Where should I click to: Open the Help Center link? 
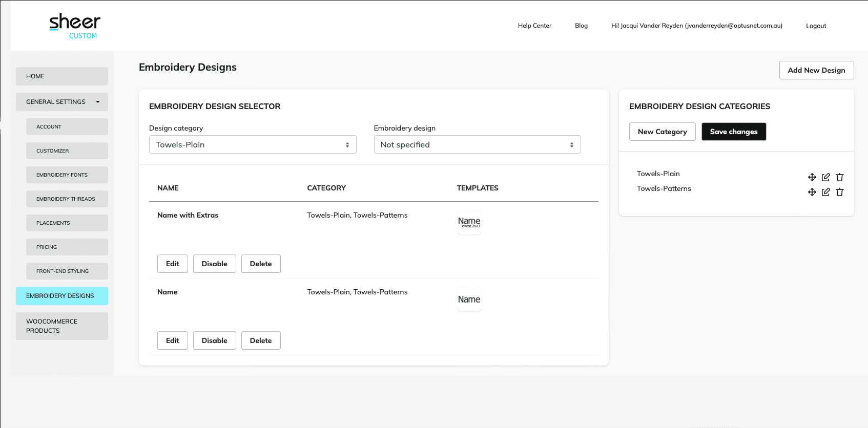(534, 26)
